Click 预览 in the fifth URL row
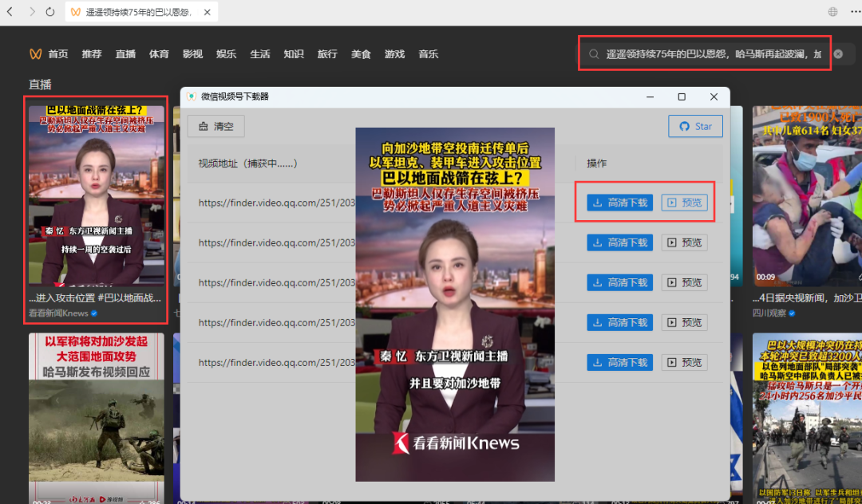This screenshot has width=862, height=504. pos(685,362)
